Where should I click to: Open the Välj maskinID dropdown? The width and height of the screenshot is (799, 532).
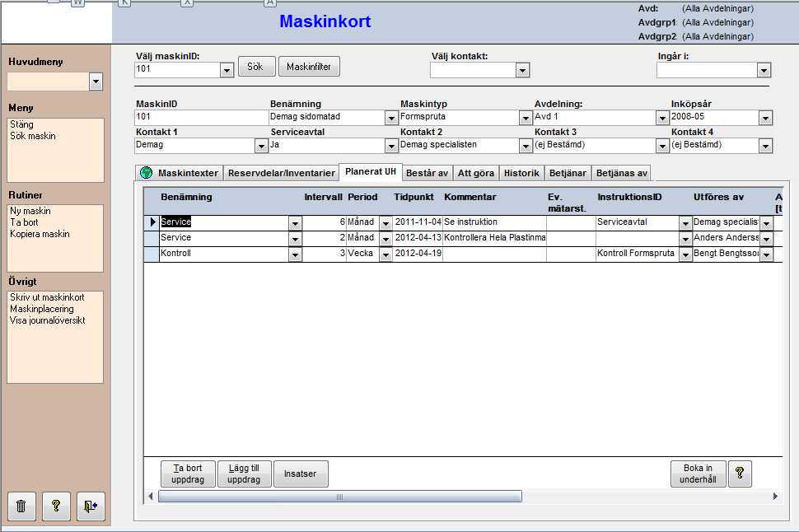coord(227,70)
